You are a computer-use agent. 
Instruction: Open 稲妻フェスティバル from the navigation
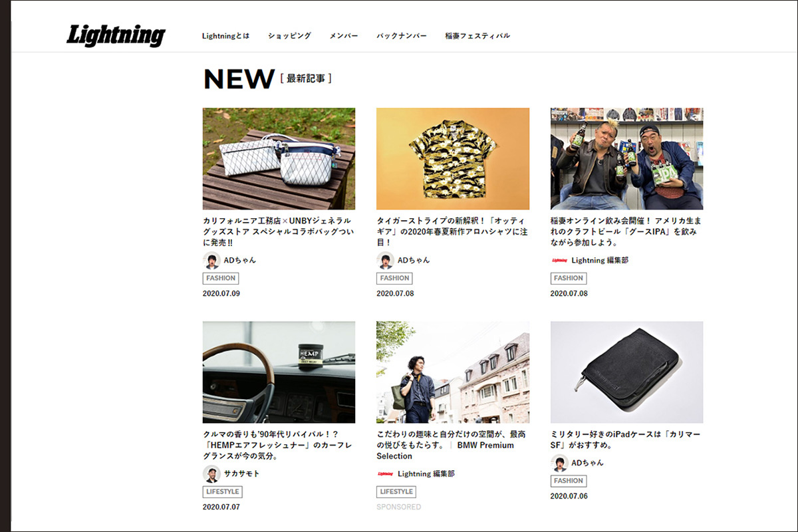477,36
